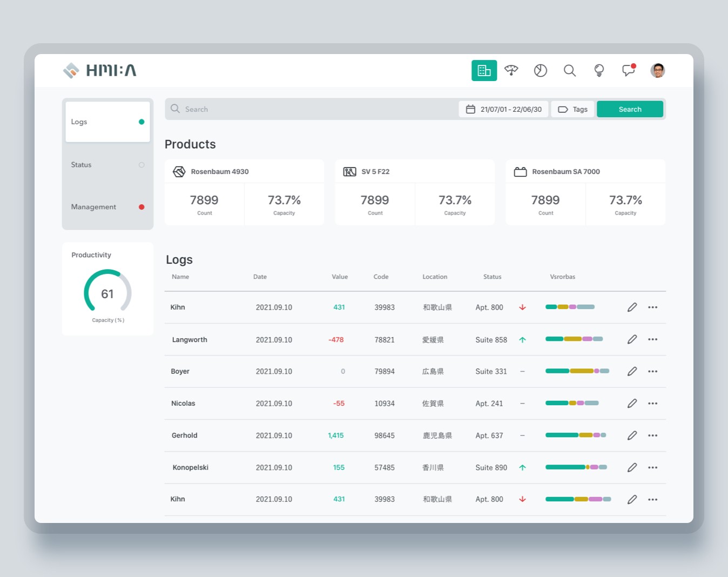Select the value -478 in Langworth row
The width and height of the screenshot is (728, 577).
click(x=336, y=340)
